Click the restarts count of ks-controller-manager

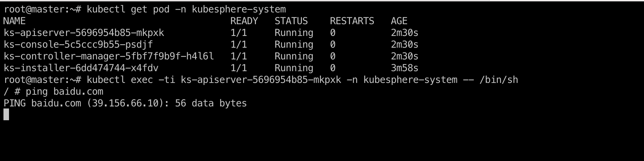tap(333, 56)
